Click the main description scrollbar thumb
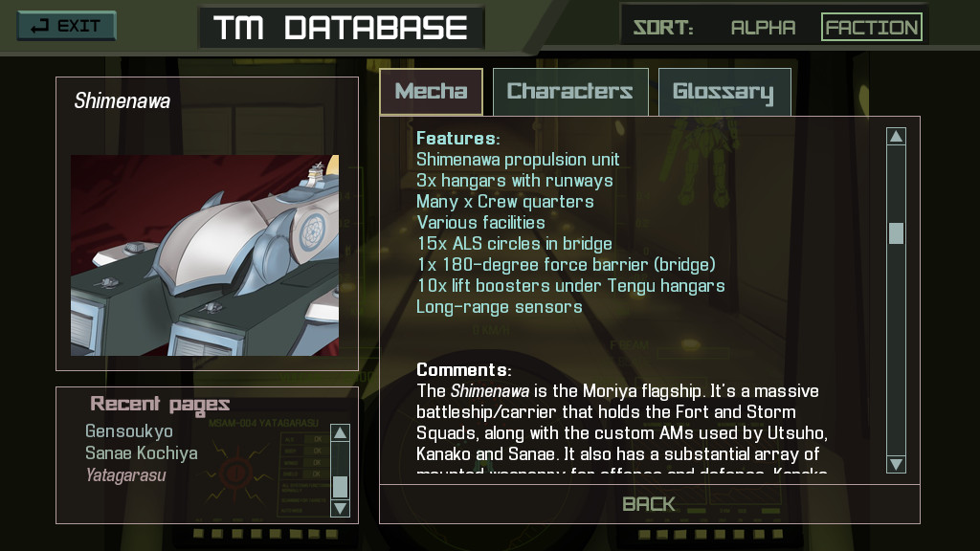This screenshot has height=551, width=980. 896,233
